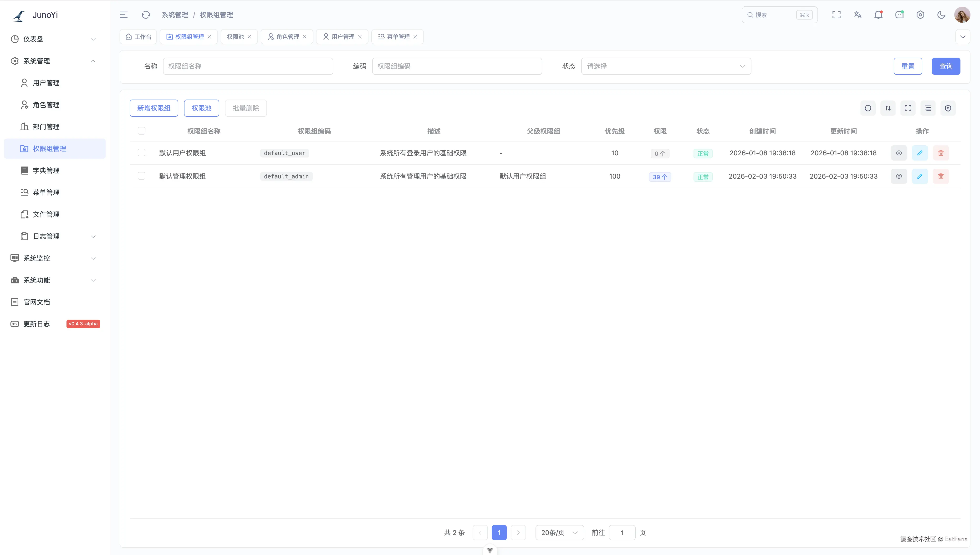Enter fullscreen from top header
980x555 pixels.
coord(836,15)
